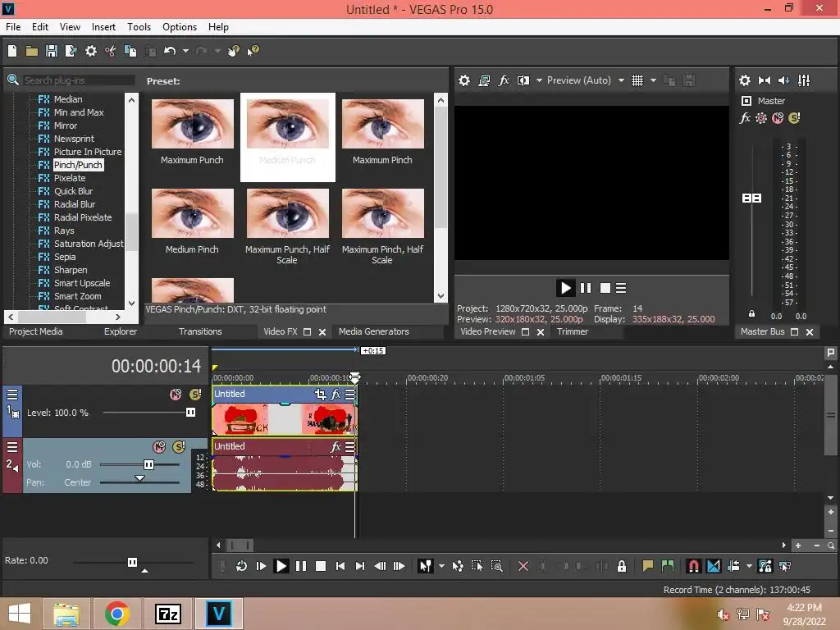Adjust audio track Vol slider
This screenshot has height=630, width=840.
(149, 464)
